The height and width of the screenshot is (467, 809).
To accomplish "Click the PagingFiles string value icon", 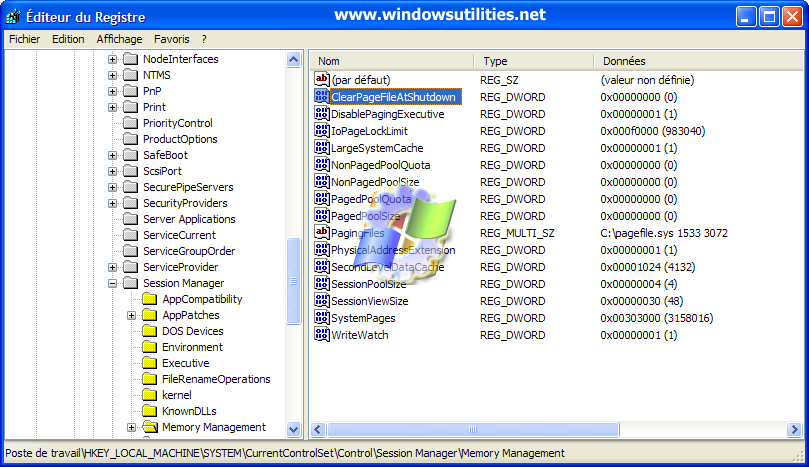I will pos(321,233).
